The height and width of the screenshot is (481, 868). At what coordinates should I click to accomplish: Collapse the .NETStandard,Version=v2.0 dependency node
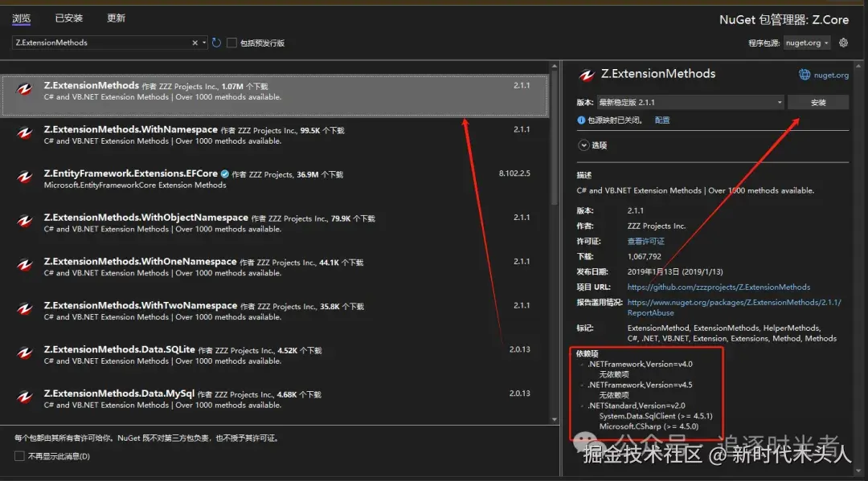pyautogui.click(x=581, y=406)
